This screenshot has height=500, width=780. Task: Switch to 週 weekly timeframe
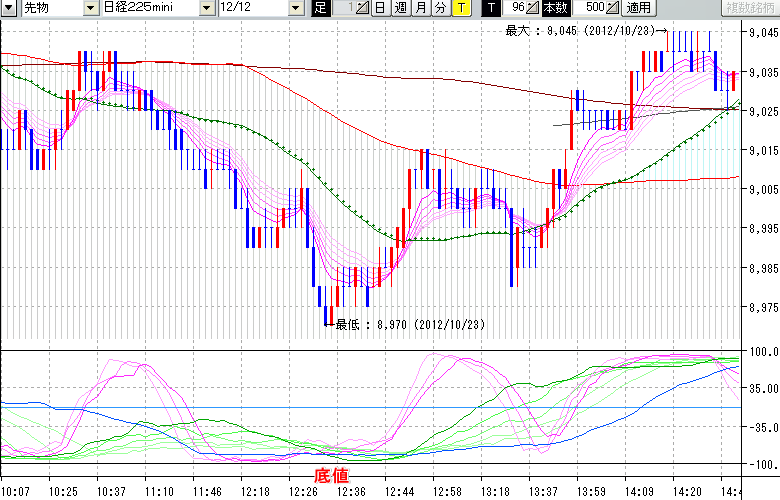(x=400, y=8)
